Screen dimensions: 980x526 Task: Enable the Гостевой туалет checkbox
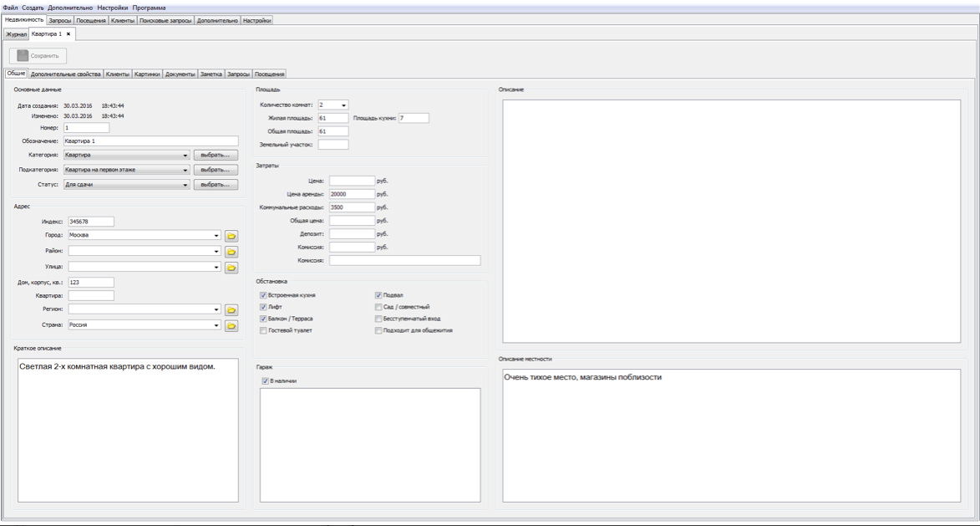[x=263, y=330]
